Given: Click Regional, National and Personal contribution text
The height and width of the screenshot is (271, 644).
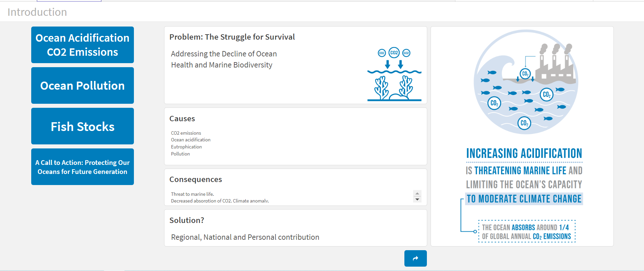Looking at the screenshot, I should [x=245, y=237].
